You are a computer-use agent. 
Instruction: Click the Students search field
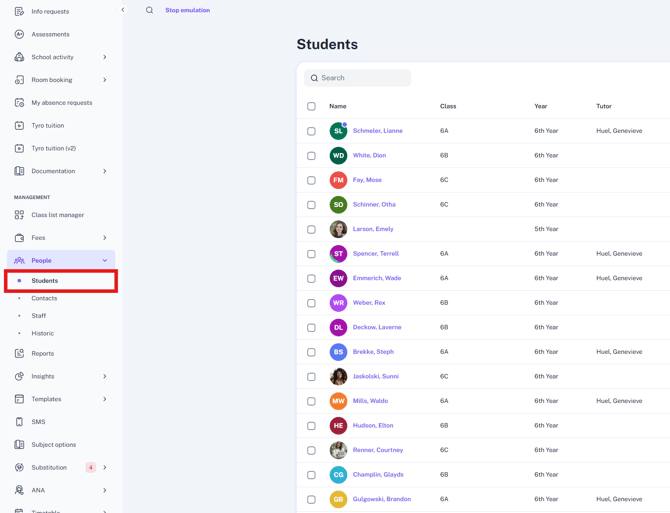[x=357, y=78]
